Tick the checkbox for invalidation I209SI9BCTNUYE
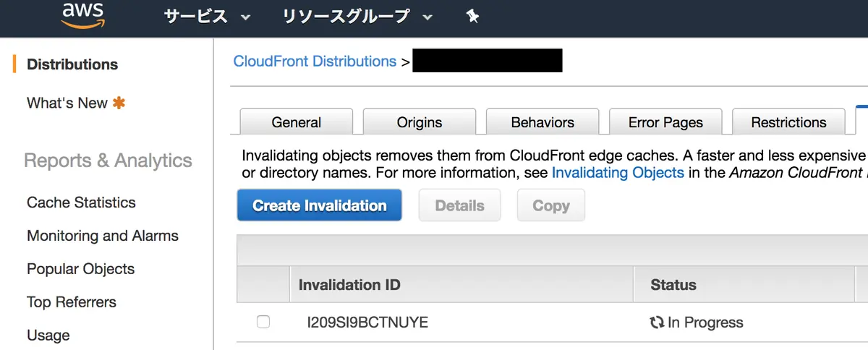The image size is (868, 350). [263, 322]
